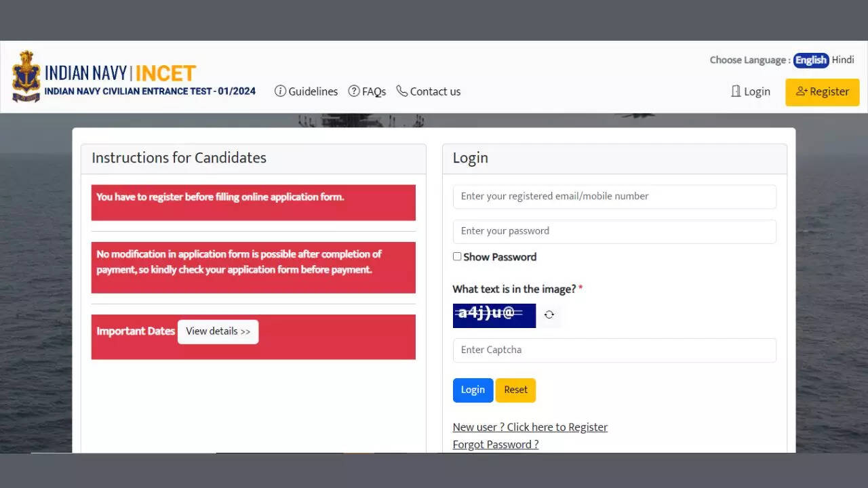Enable the Show Password checkbox
This screenshot has height=488, width=868.
(457, 257)
